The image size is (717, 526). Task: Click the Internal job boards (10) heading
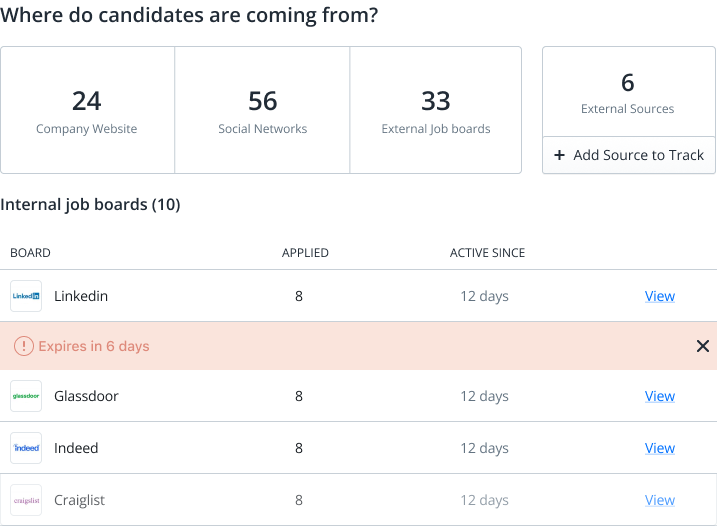(x=90, y=205)
